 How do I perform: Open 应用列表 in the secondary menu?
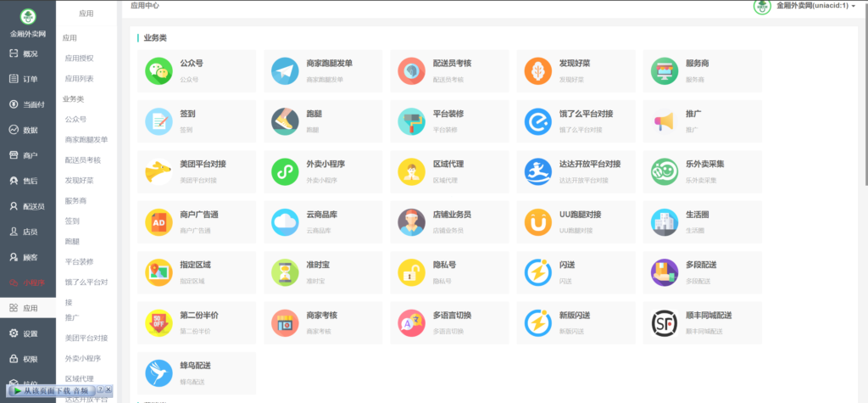coord(80,78)
